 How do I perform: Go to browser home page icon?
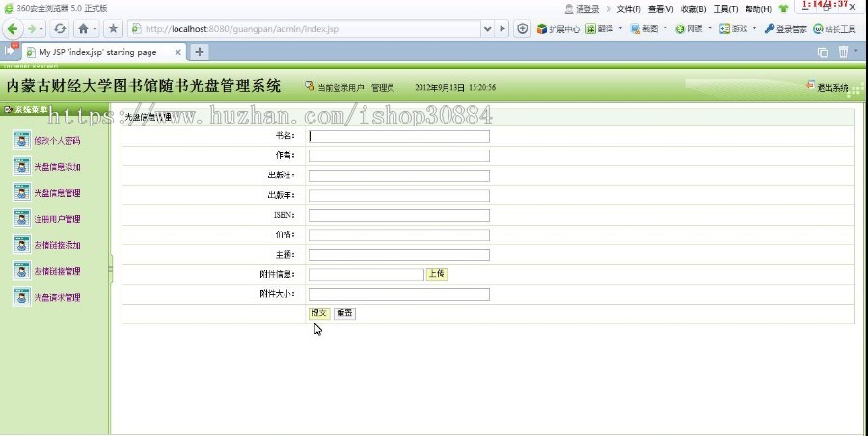point(83,28)
